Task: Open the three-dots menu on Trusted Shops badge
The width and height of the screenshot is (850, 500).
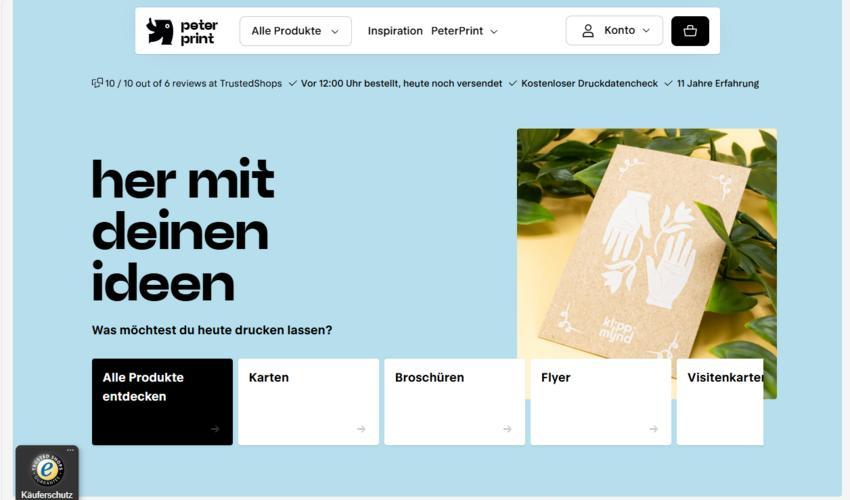Action: pyautogui.click(x=70, y=450)
